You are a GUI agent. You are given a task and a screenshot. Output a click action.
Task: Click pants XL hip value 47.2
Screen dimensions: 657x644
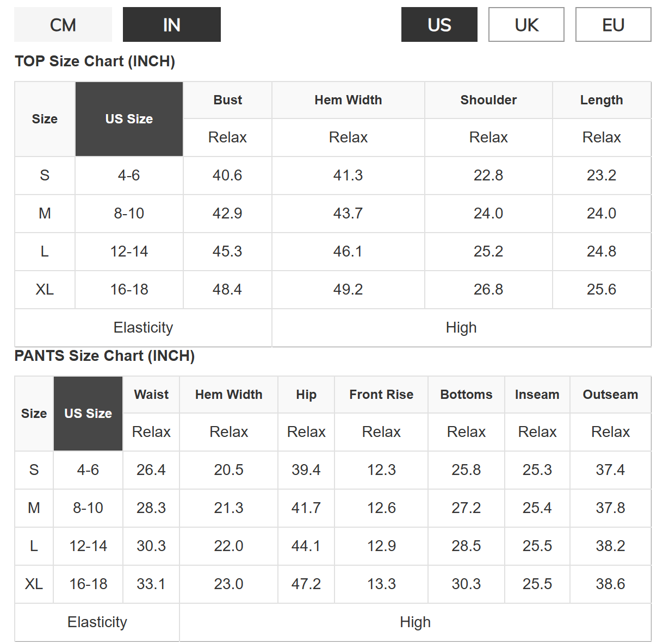pos(306,584)
